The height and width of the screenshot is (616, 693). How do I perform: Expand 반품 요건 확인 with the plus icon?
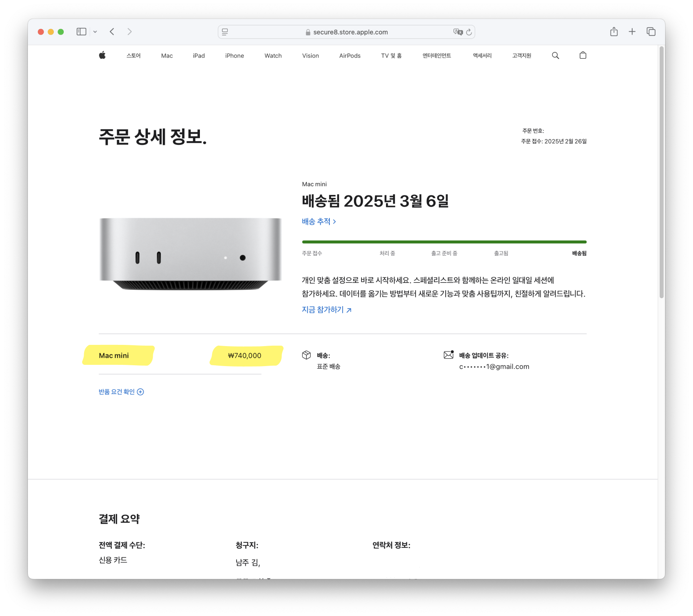coord(141,392)
